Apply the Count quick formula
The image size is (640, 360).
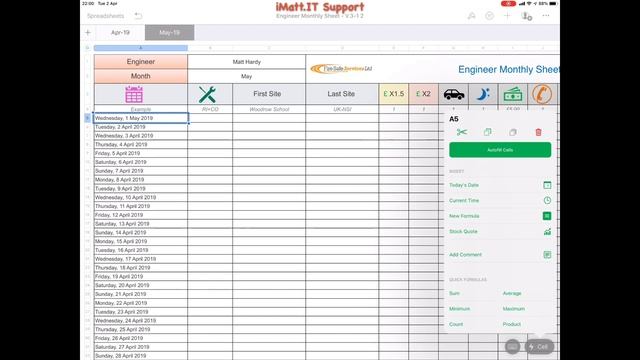[x=456, y=324]
